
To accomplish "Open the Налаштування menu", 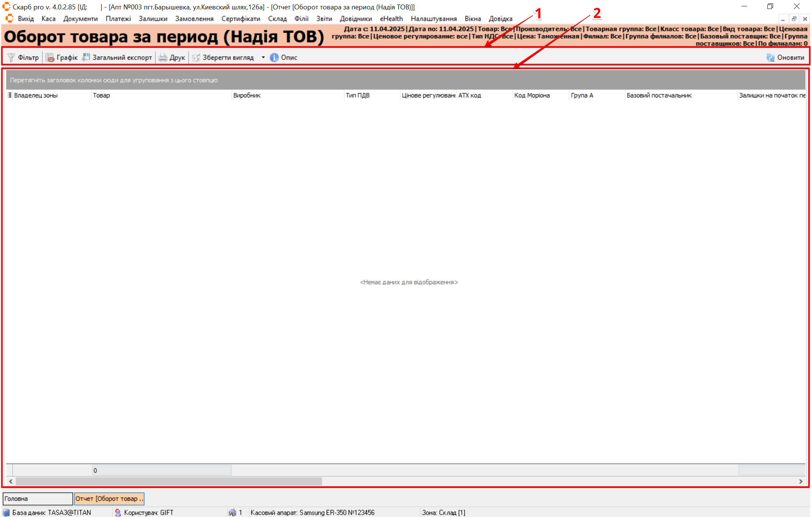I will [434, 19].
